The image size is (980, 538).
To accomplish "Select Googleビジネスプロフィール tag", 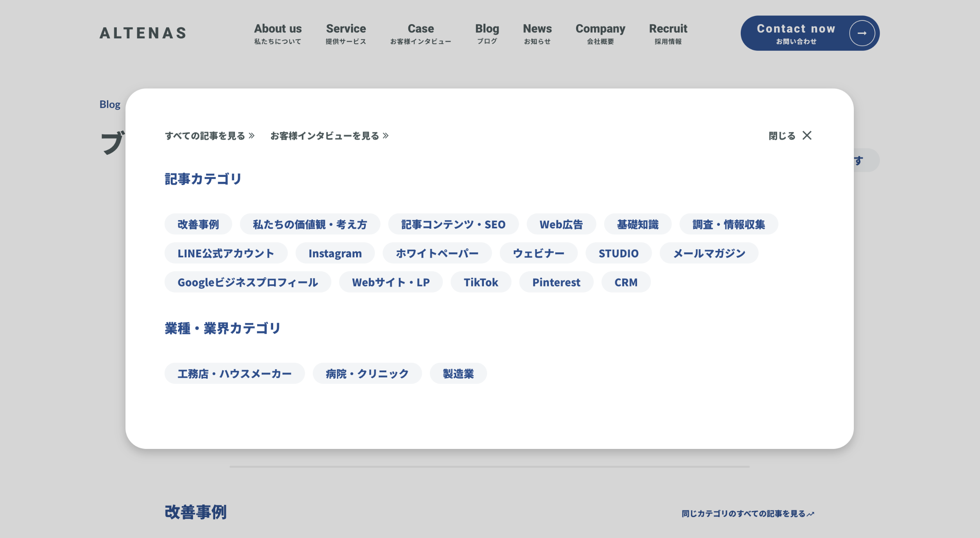I will coord(247,282).
